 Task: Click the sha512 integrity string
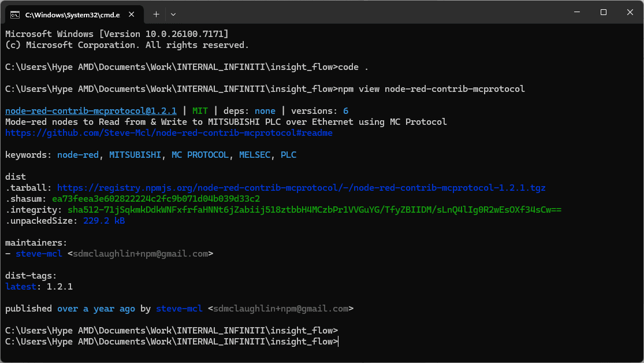tap(314, 210)
